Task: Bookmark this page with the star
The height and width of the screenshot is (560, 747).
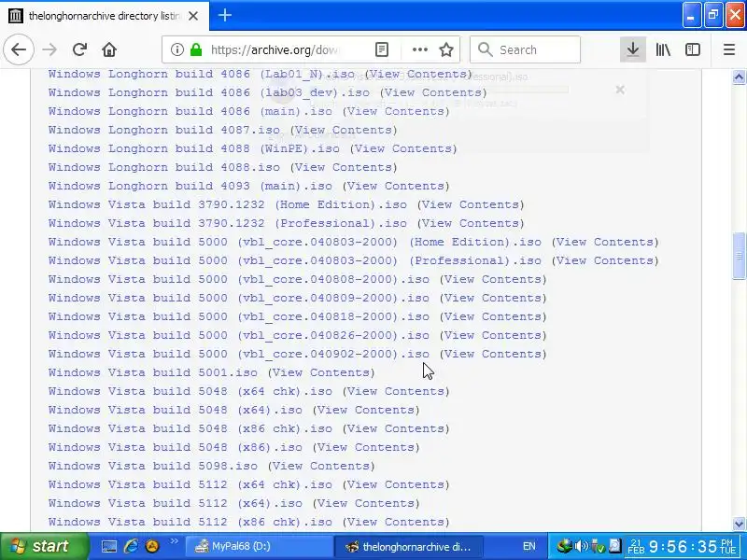Action: click(446, 49)
